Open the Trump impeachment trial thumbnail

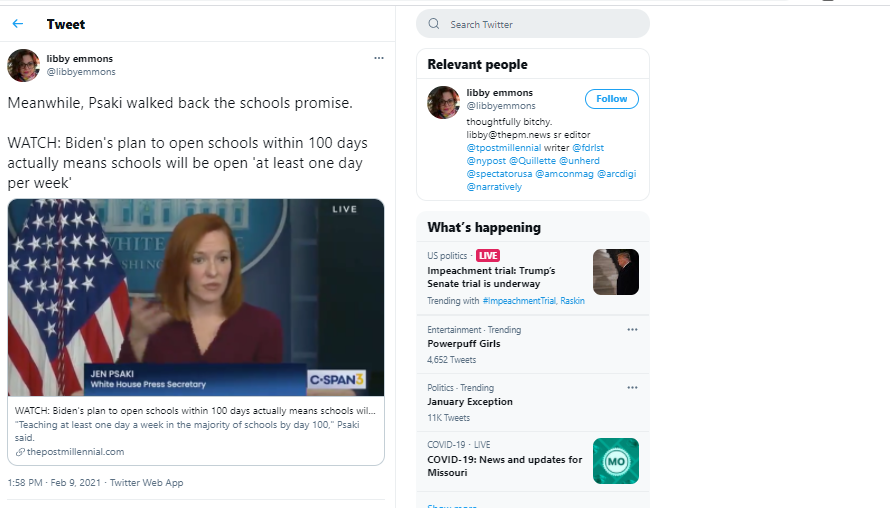click(616, 272)
